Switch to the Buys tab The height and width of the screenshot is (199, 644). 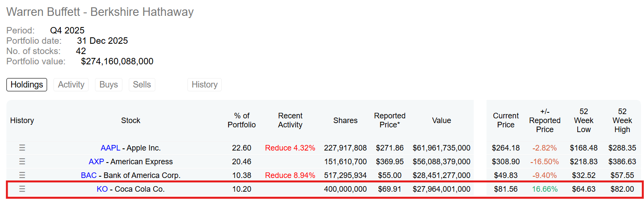pos(109,84)
